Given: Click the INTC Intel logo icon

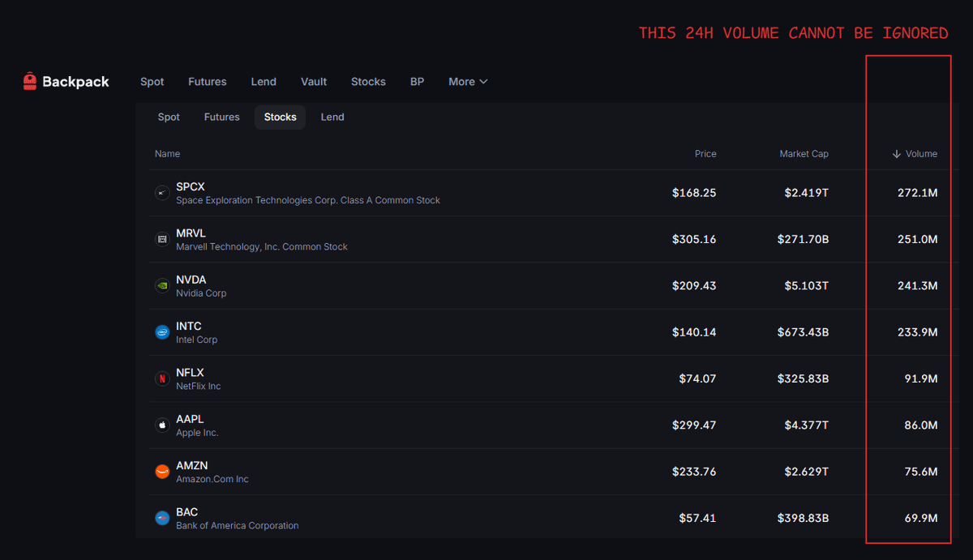Looking at the screenshot, I should [162, 332].
